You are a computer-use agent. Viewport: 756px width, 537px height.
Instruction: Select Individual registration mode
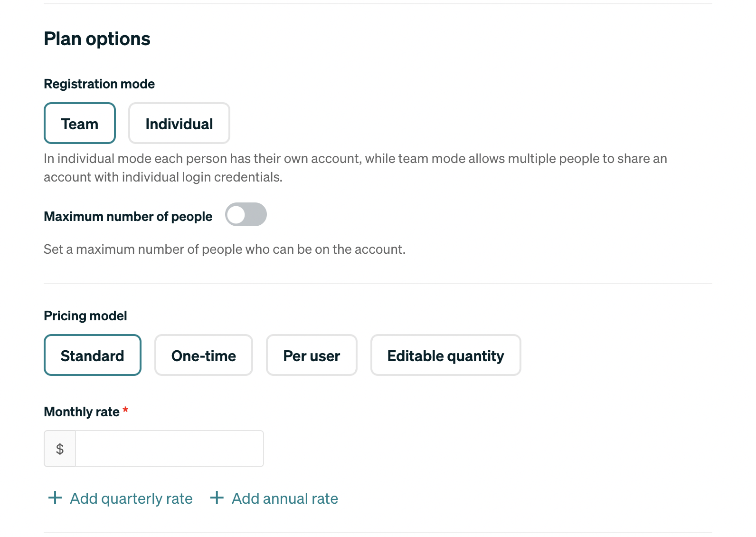tap(180, 123)
